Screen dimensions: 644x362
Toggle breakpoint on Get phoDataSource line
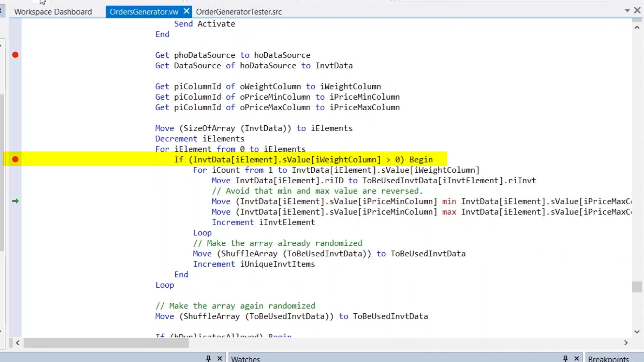point(15,55)
